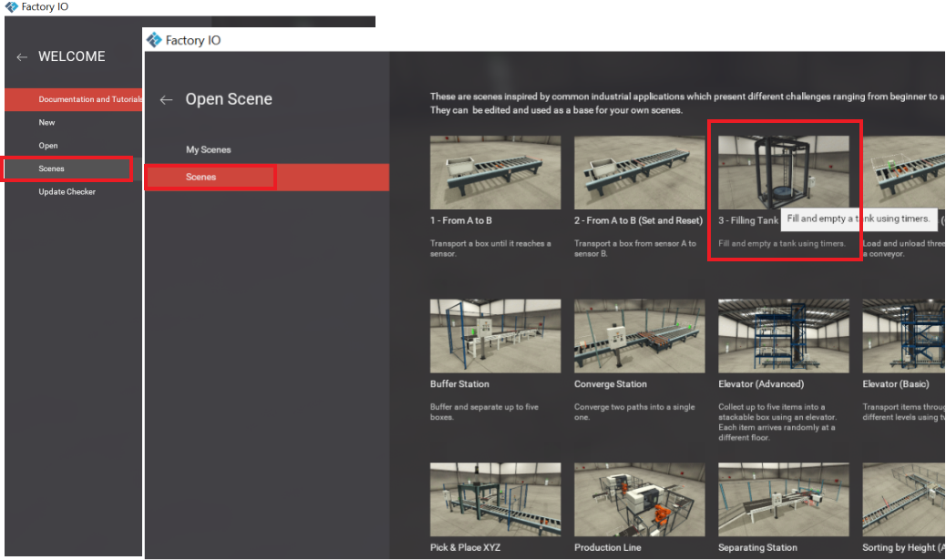Open the Update Checker entry
Image resolution: width=946 pixels, height=560 pixels.
[67, 192]
